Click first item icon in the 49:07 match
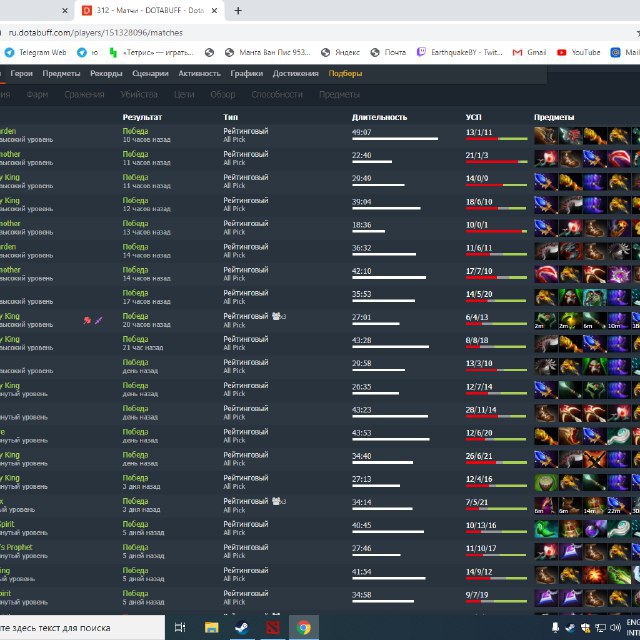The image size is (640, 640). 546,136
